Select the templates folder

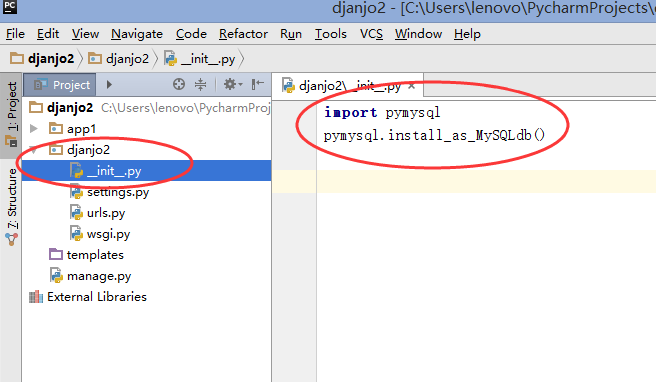click(95, 255)
